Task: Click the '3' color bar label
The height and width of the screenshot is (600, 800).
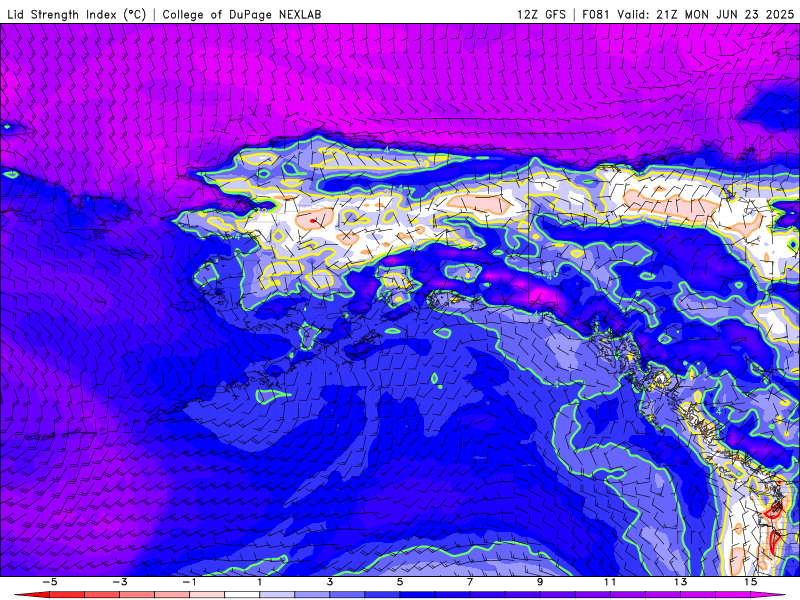Action: 330,582
